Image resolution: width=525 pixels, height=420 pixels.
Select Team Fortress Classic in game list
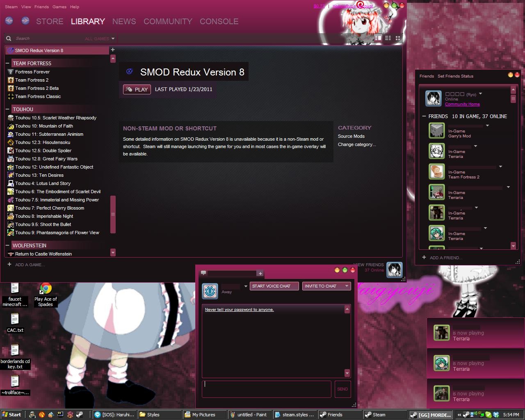(38, 96)
